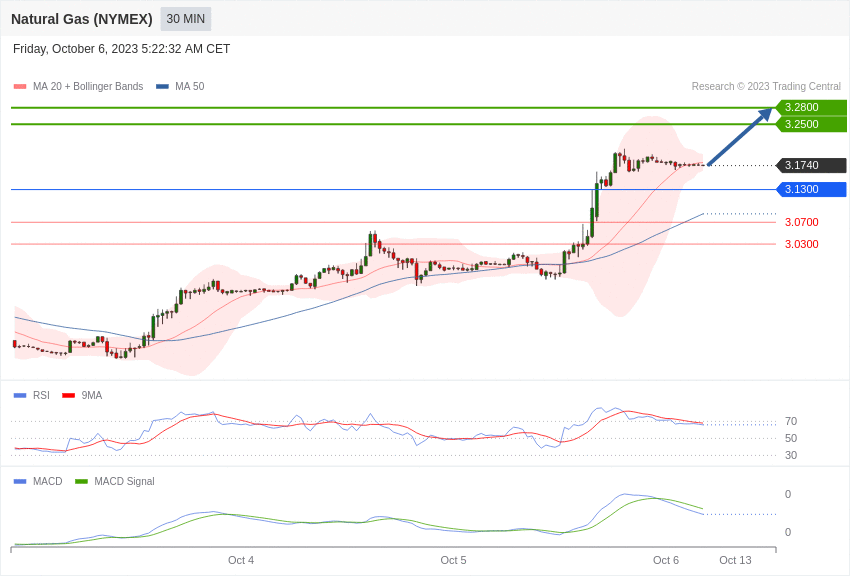The image size is (850, 576).
Task: Click the 3.0300 red support label
Action: tap(801, 244)
